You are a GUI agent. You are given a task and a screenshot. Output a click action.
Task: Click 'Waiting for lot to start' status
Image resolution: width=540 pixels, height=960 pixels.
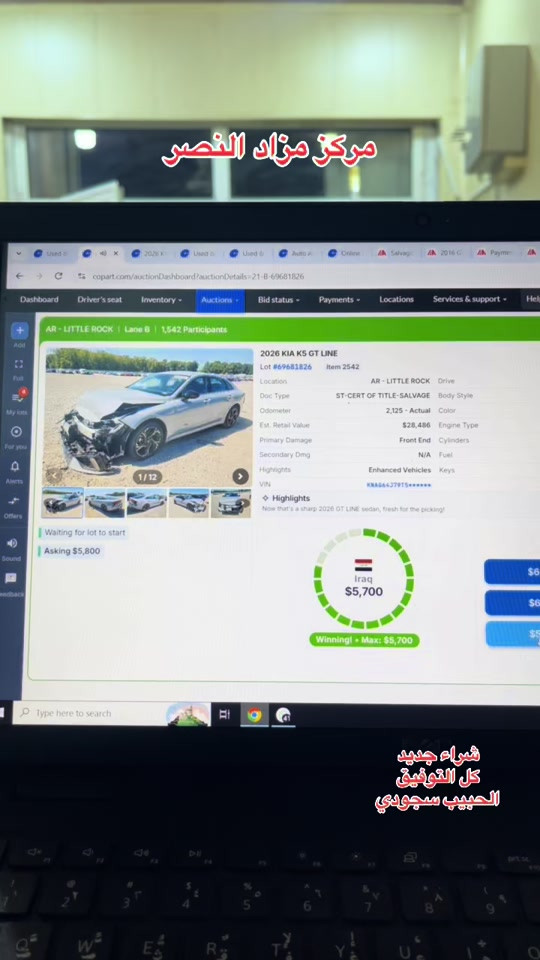pyautogui.click(x=84, y=533)
